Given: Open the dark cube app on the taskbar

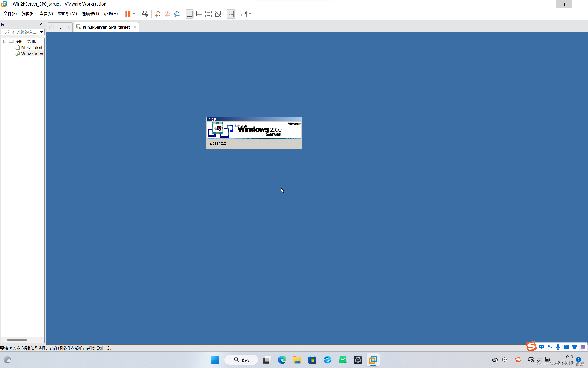Looking at the screenshot, I should click(x=358, y=360).
